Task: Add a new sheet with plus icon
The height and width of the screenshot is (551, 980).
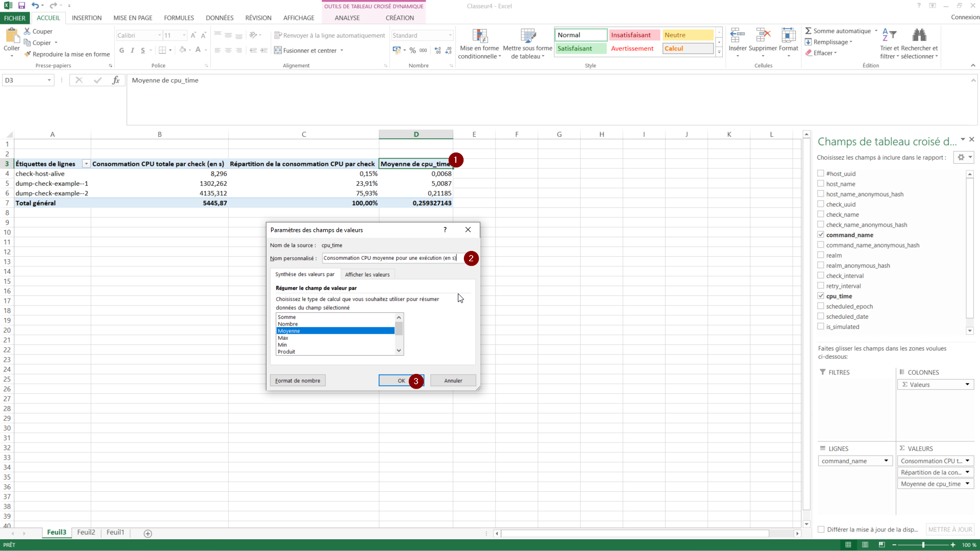Action: 148,534
